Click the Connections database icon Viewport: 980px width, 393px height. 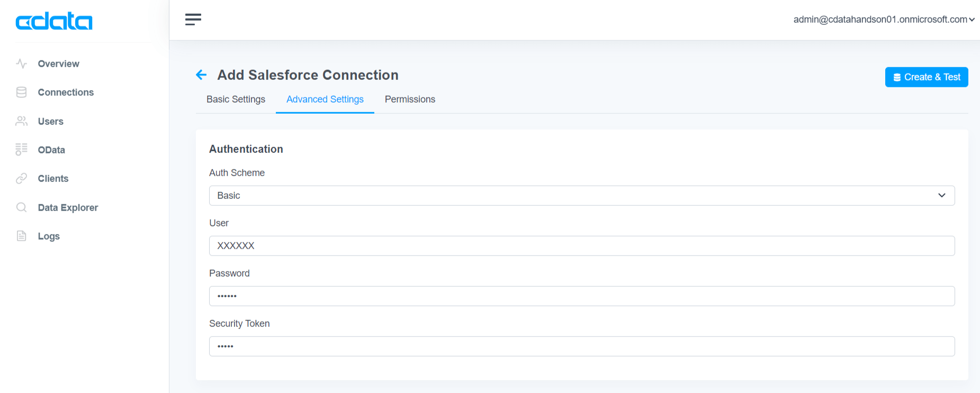coord(21,92)
